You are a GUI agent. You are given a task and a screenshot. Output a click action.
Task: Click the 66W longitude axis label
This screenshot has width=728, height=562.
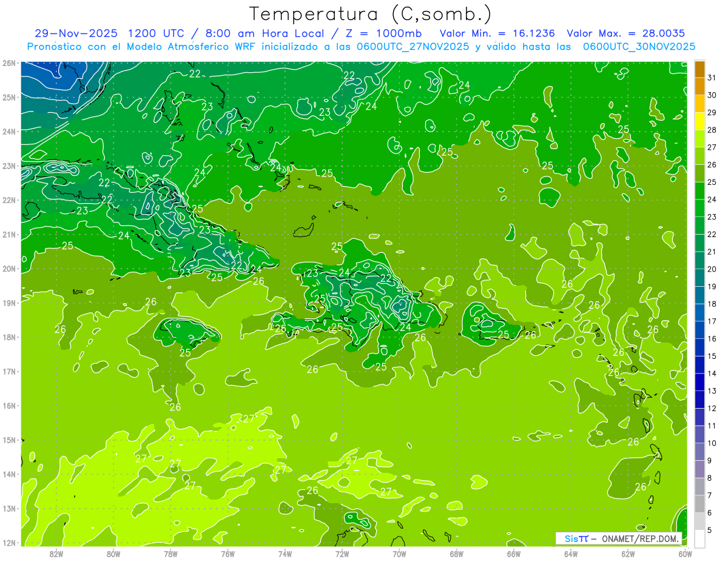pos(514,553)
